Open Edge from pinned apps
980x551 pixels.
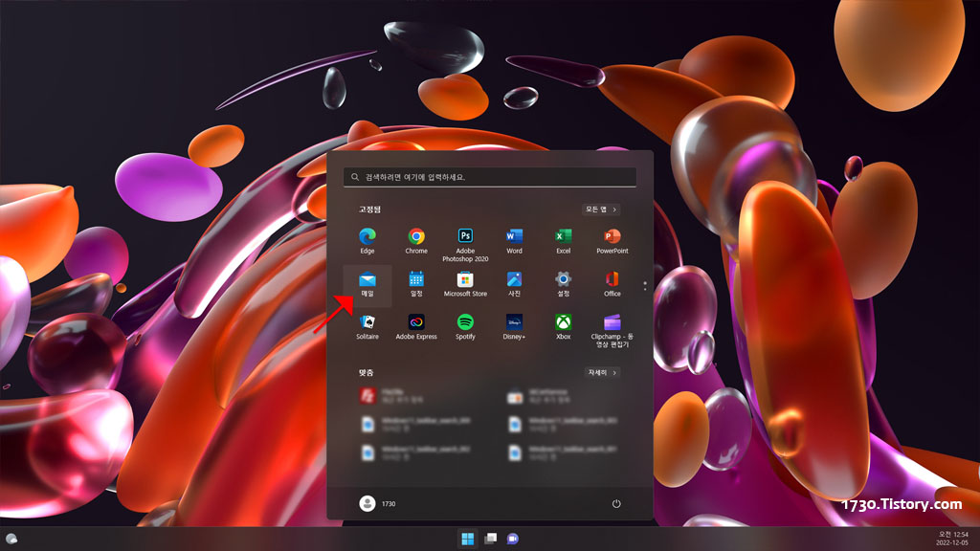point(367,241)
